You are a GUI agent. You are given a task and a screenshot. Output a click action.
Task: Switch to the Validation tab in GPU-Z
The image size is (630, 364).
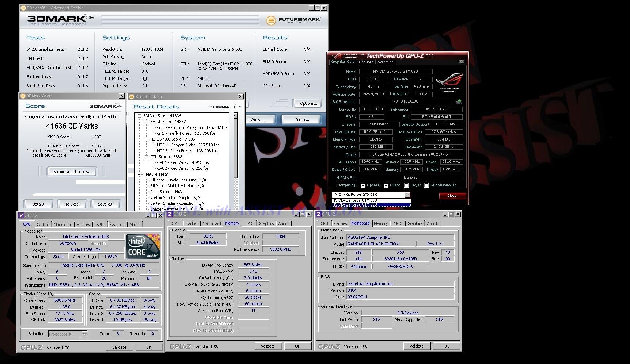point(386,62)
